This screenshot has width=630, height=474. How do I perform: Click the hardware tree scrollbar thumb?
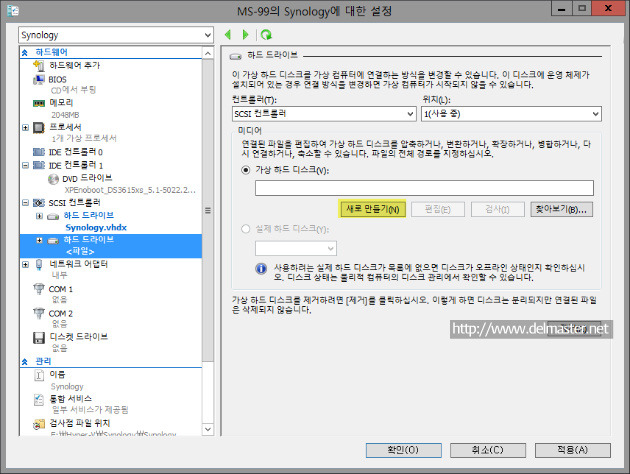208,210
